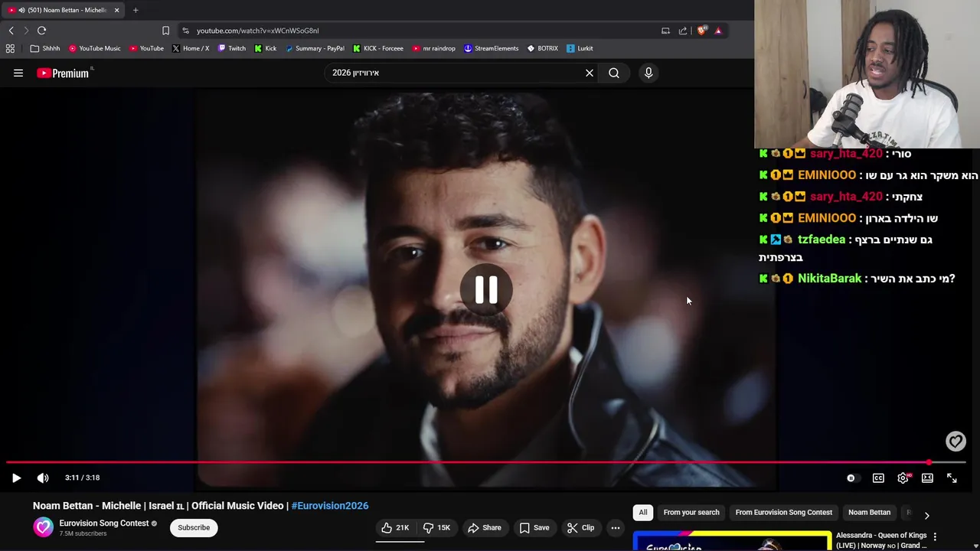Share the video
The height and width of the screenshot is (551, 980).
pos(484,527)
